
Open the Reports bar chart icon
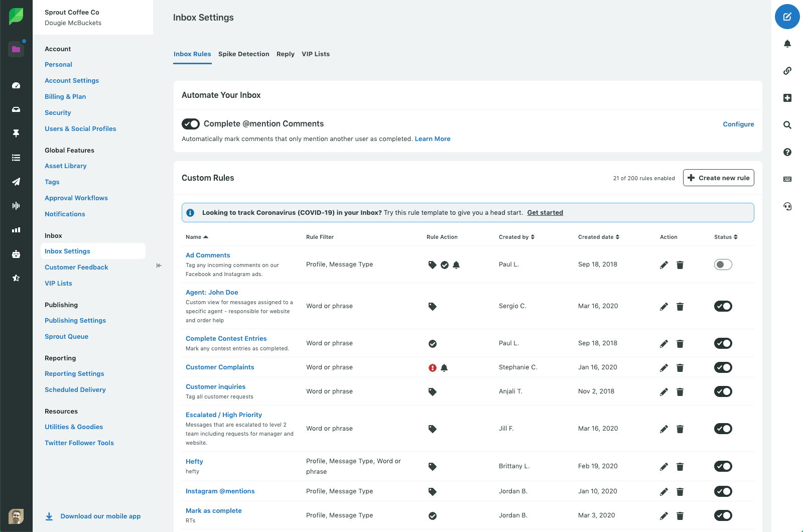click(16, 230)
